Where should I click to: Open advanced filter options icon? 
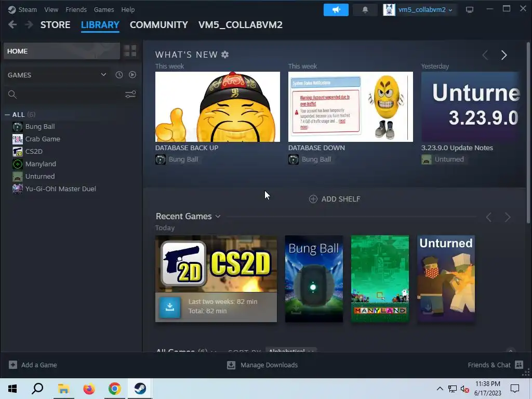point(130,95)
